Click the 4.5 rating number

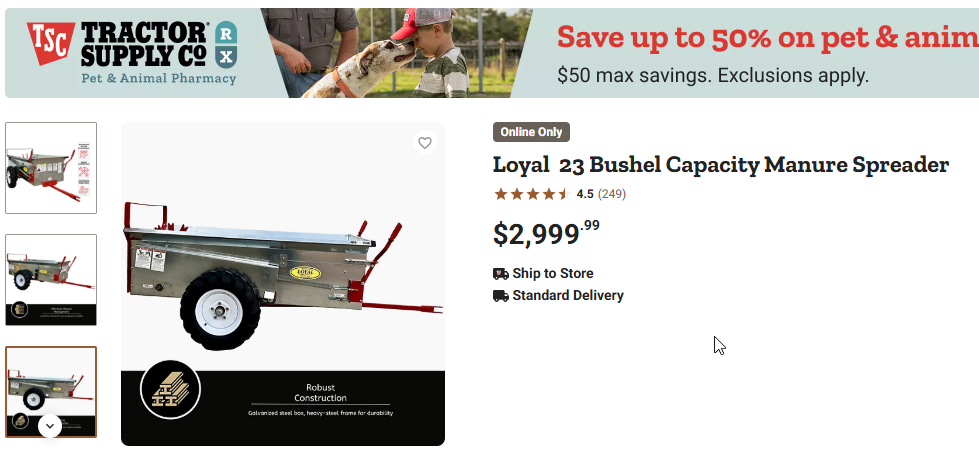(x=585, y=194)
